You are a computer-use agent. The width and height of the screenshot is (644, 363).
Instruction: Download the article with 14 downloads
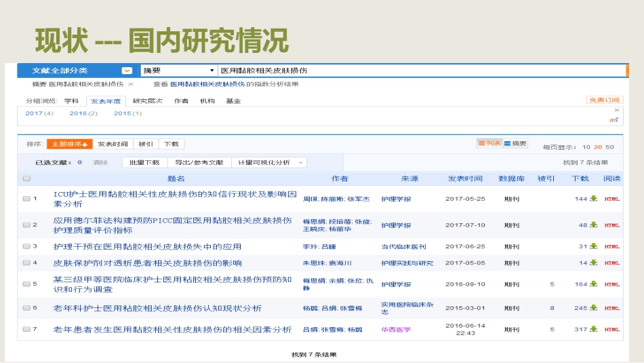[x=593, y=263]
